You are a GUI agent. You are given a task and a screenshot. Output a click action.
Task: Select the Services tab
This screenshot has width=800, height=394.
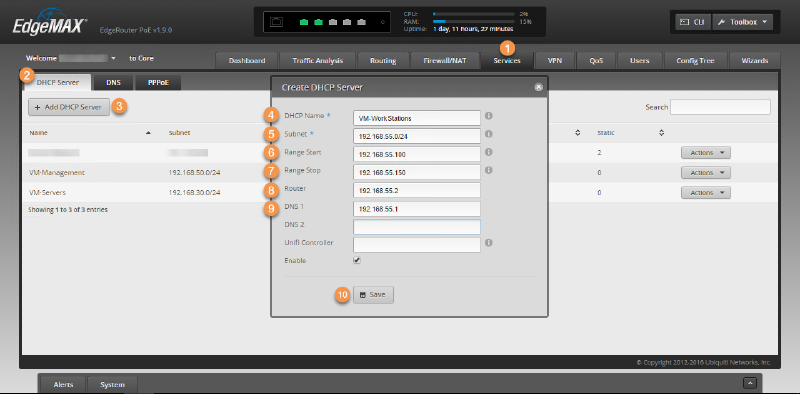507,60
